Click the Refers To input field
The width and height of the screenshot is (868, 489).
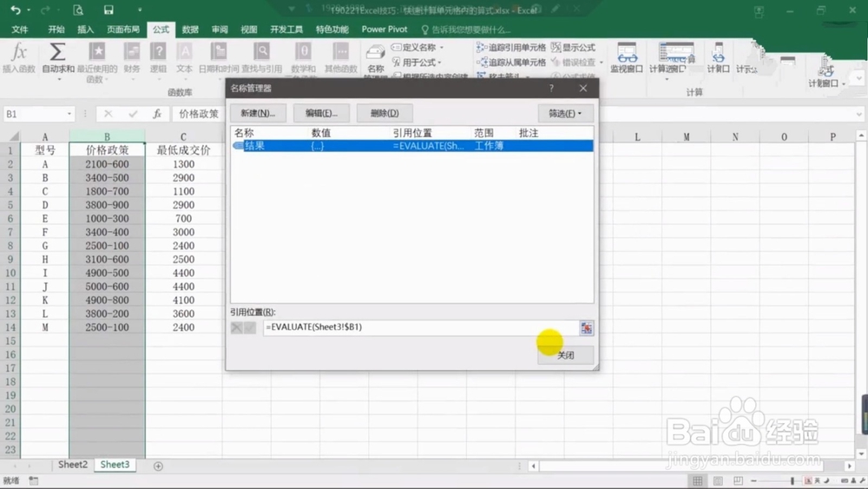(421, 327)
